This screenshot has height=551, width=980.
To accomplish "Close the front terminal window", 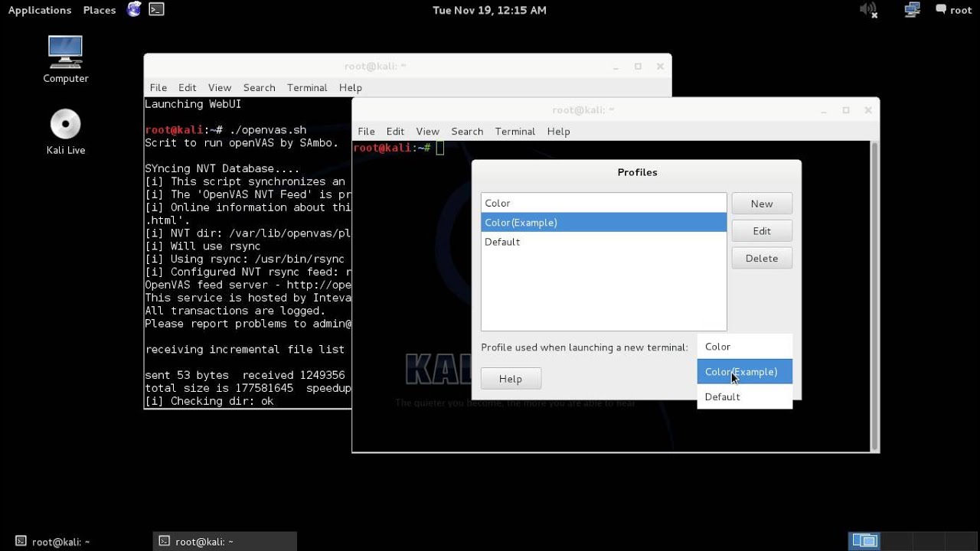I will (x=868, y=110).
